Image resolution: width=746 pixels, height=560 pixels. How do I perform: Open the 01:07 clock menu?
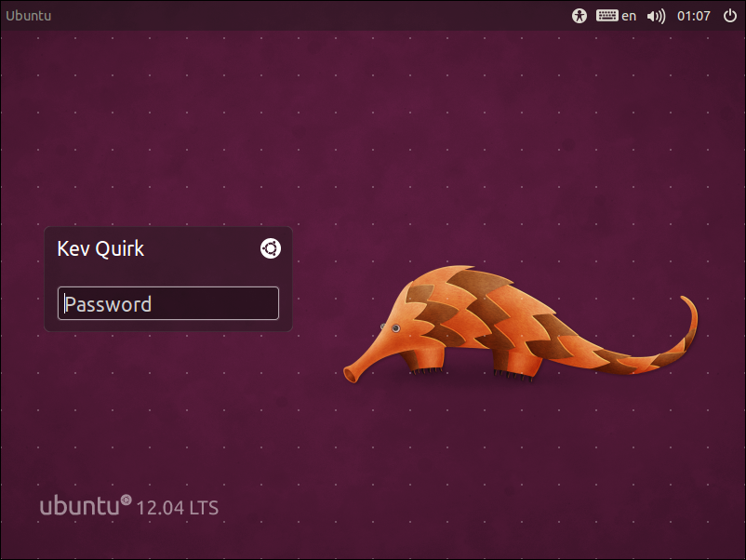point(694,16)
